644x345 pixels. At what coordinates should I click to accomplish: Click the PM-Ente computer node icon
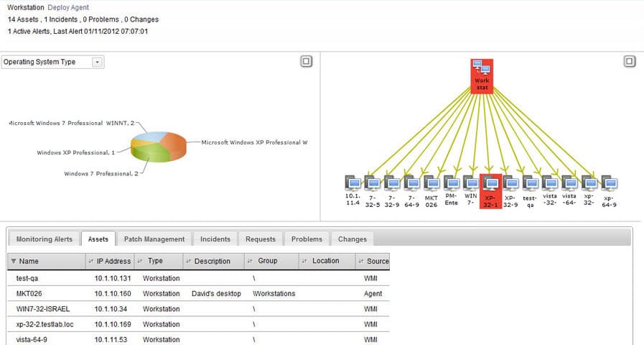(x=451, y=183)
